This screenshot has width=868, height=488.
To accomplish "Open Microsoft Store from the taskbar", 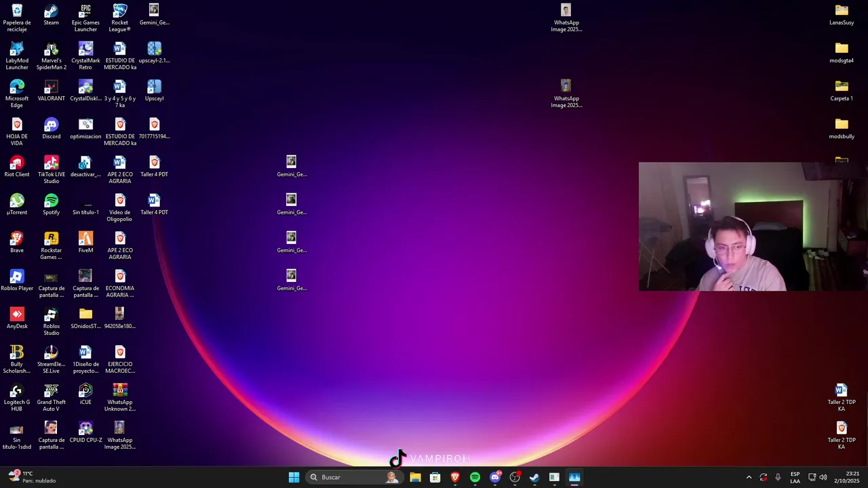I will (x=435, y=477).
